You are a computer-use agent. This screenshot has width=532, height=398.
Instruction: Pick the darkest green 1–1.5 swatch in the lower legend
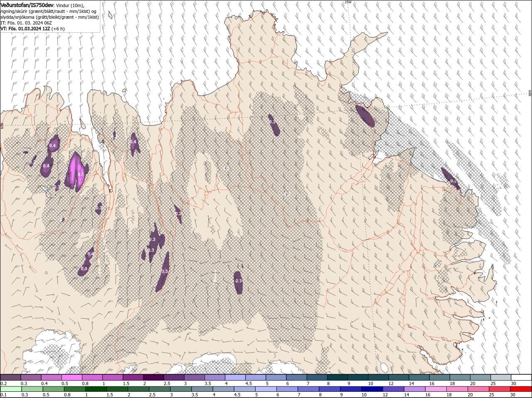tap(96, 389)
